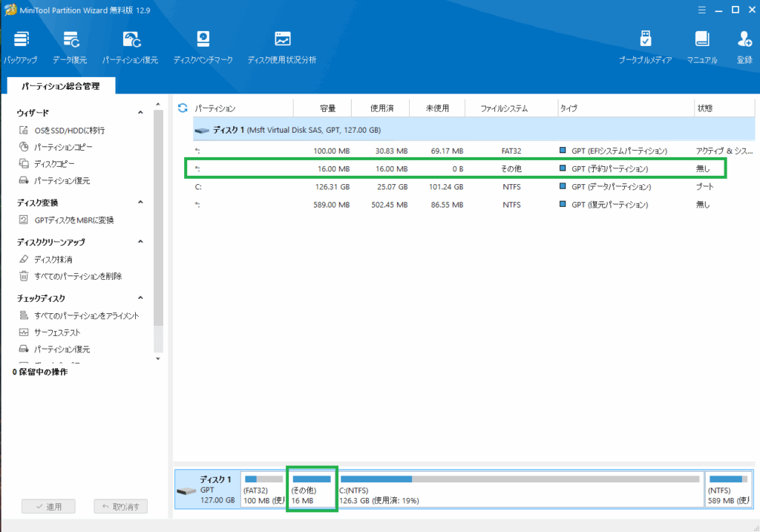Refresh the partition list with the reload icon
This screenshot has width=760, height=532.
pyautogui.click(x=183, y=108)
